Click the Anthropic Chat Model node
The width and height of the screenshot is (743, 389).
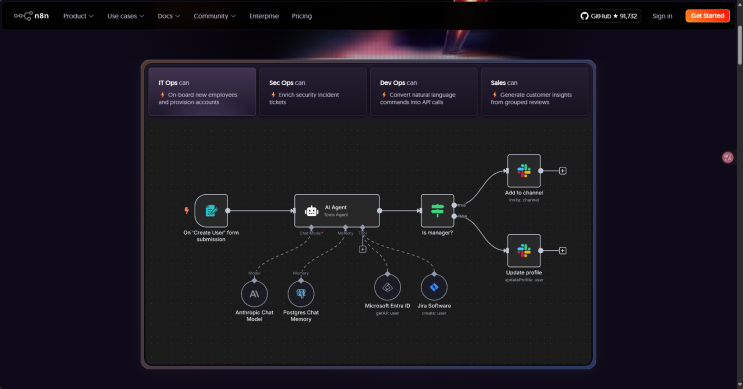pos(254,294)
